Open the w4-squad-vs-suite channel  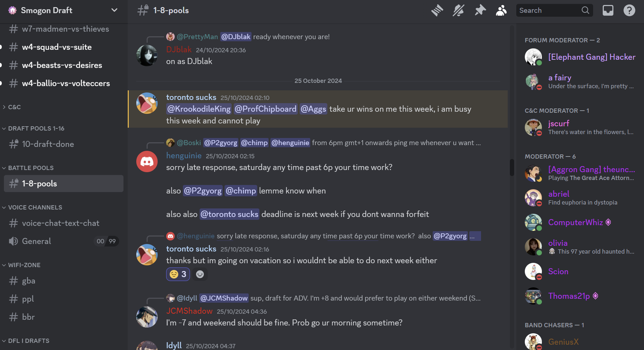click(x=57, y=47)
